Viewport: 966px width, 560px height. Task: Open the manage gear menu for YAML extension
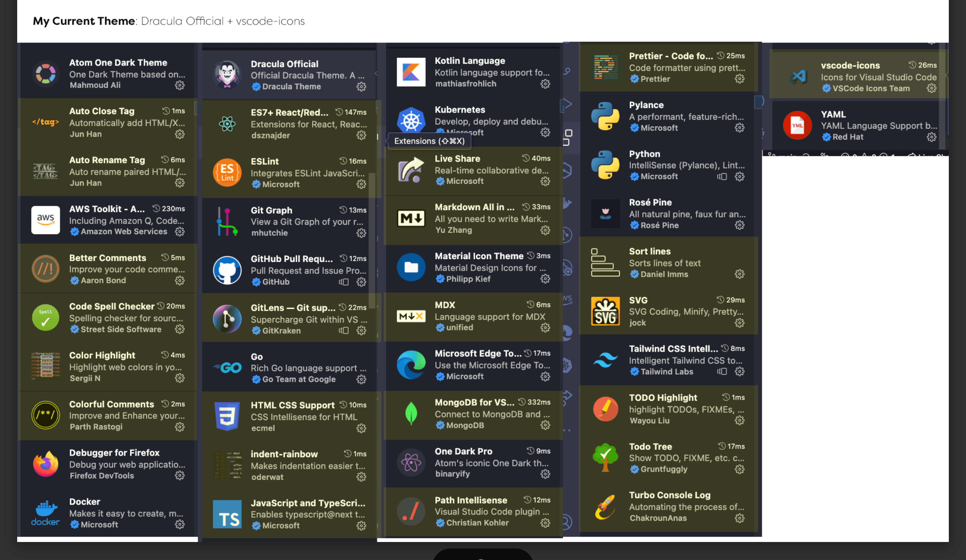pos(932,138)
